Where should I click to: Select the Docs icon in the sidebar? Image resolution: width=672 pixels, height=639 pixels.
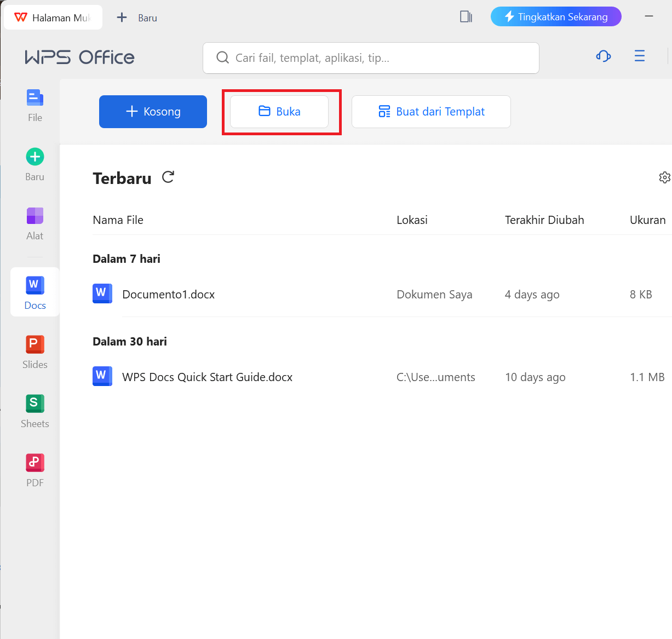click(35, 292)
